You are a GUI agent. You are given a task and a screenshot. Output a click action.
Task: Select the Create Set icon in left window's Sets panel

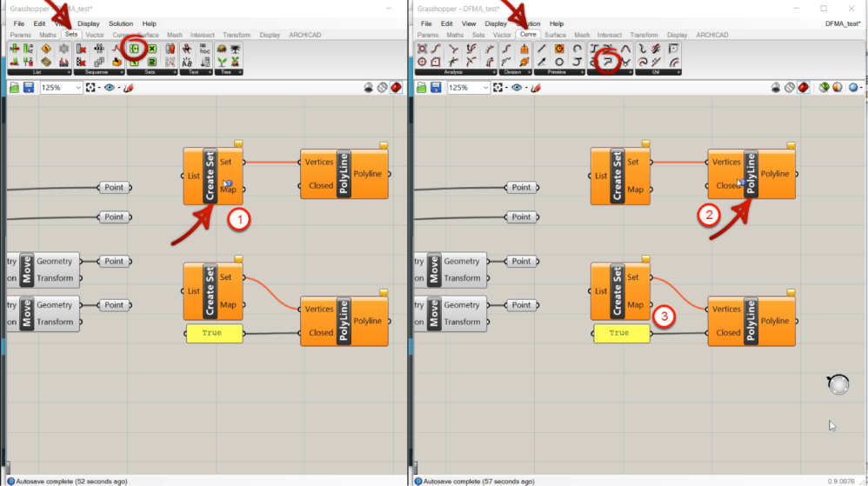point(135,49)
